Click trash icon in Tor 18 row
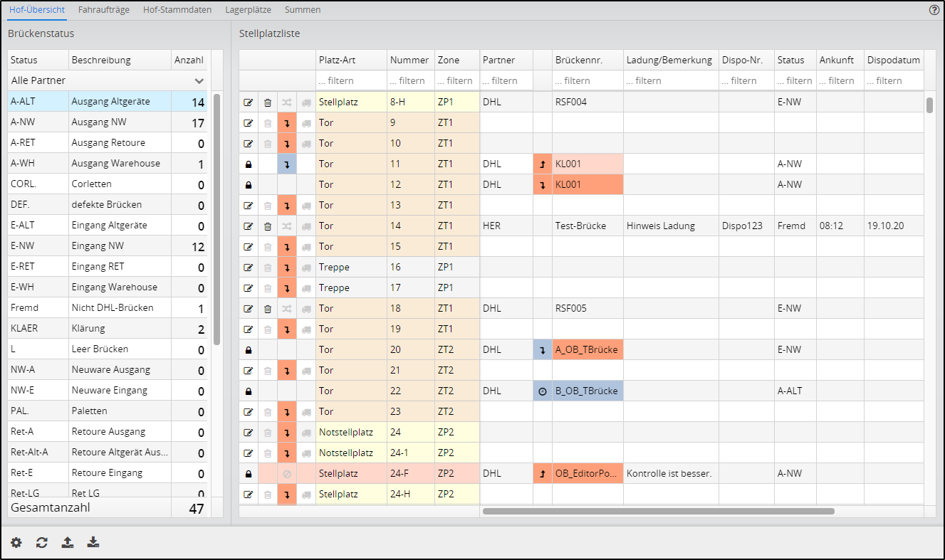Image resolution: width=945 pixels, height=560 pixels. point(268,309)
